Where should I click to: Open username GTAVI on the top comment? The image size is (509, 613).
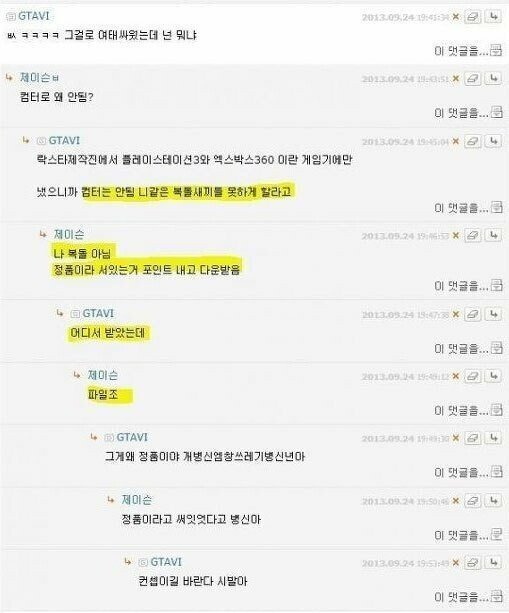click(34, 16)
